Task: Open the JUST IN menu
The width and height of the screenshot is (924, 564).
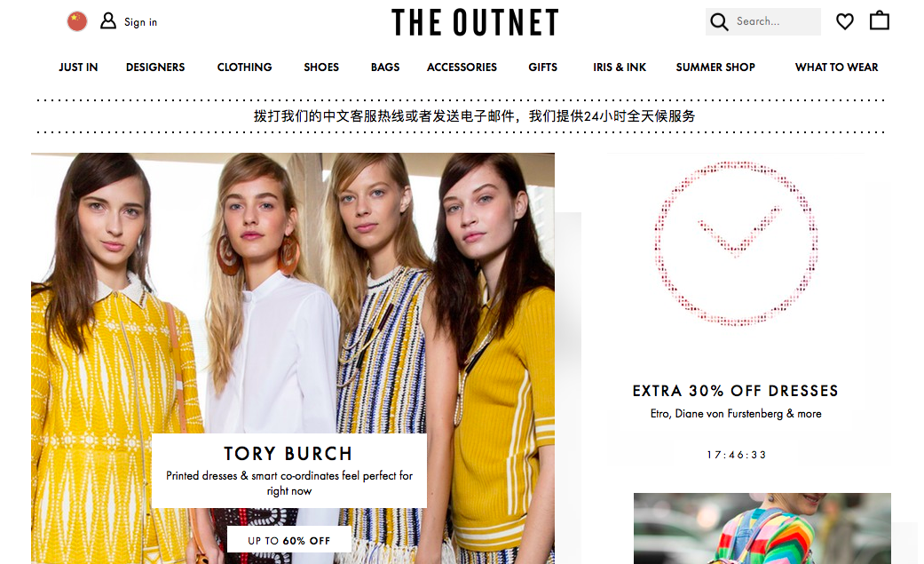Action: [x=78, y=68]
